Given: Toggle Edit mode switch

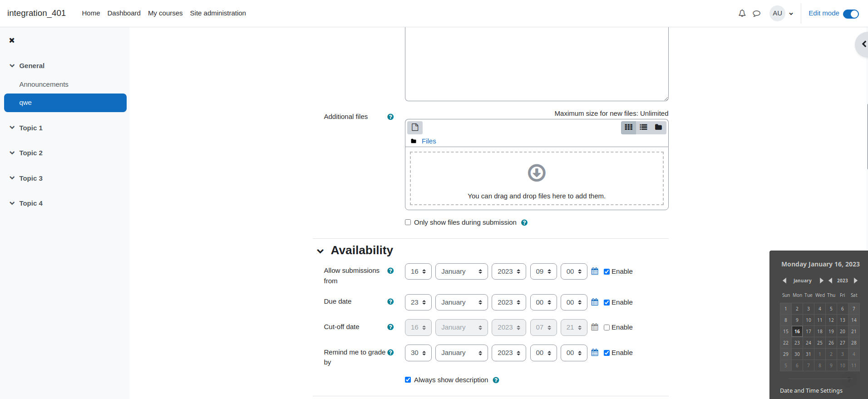Looking at the screenshot, I should tap(851, 14).
